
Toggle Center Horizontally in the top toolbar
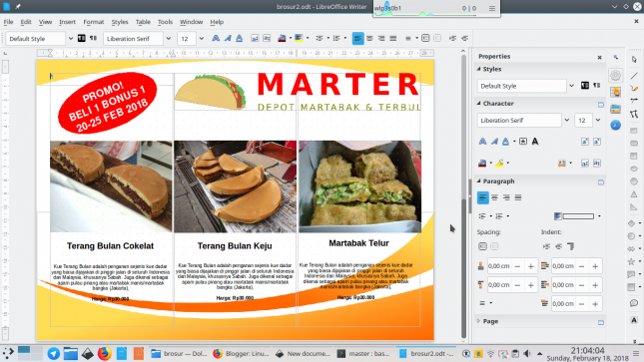(369, 38)
